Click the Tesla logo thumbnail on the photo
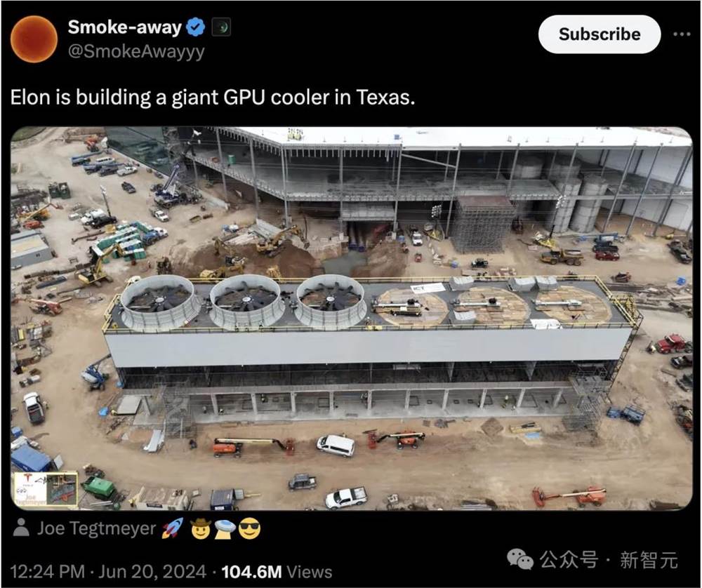Viewport: 702px width, 588px height. coord(46,489)
